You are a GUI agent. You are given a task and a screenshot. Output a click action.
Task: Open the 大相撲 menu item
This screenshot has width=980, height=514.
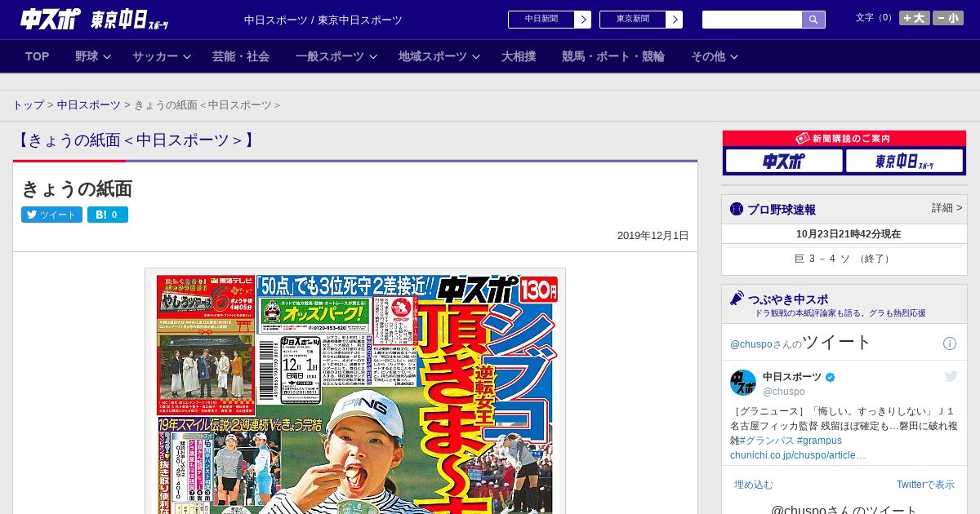tap(519, 56)
